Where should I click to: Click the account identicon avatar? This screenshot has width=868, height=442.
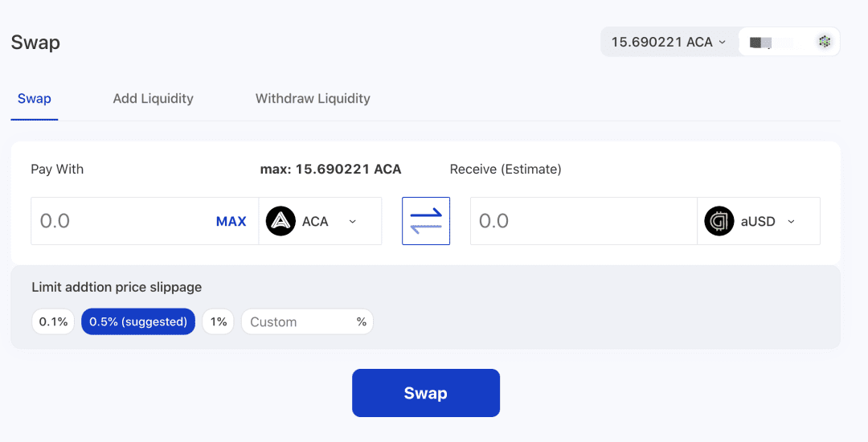(825, 42)
